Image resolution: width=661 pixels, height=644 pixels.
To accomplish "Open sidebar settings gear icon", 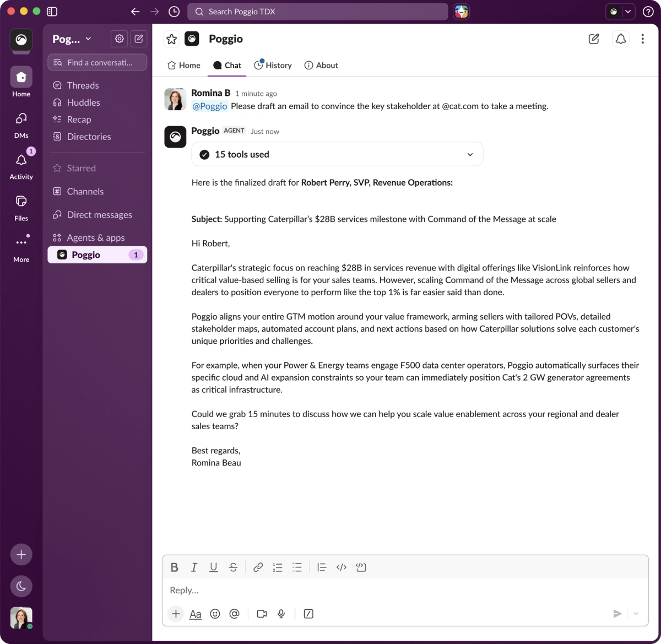I will point(120,39).
